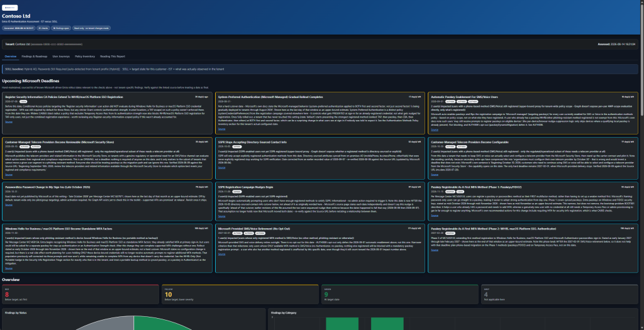Viewport: 644px width, 330px height.
Task: Click title 'Passwordless Password Change In My Sign-Ins'
Action: pos(48,187)
